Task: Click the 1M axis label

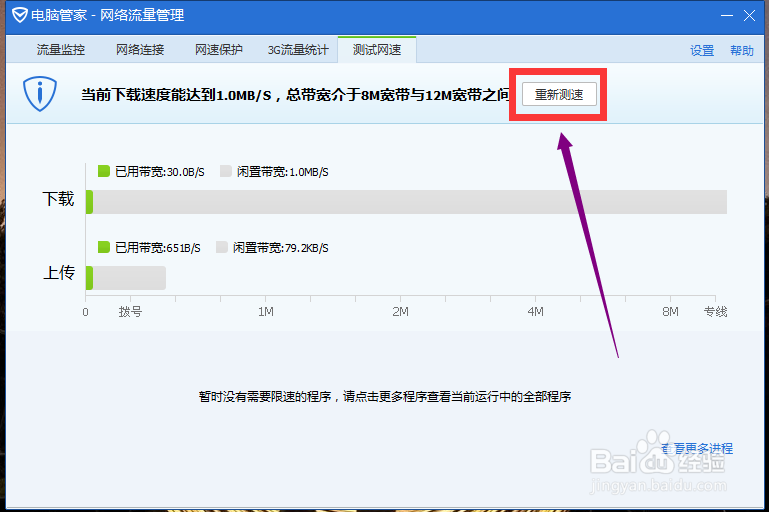Action: pyautogui.click(x=266, y=311)
